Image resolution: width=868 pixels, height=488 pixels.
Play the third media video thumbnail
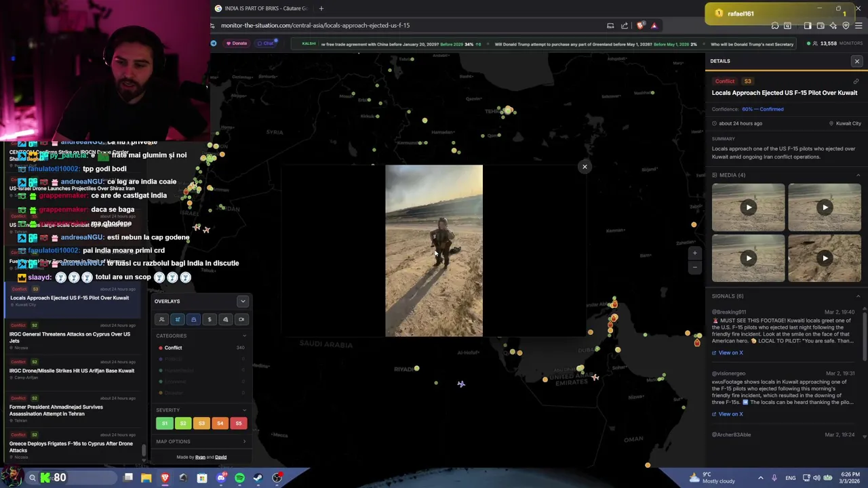point(748,258)
